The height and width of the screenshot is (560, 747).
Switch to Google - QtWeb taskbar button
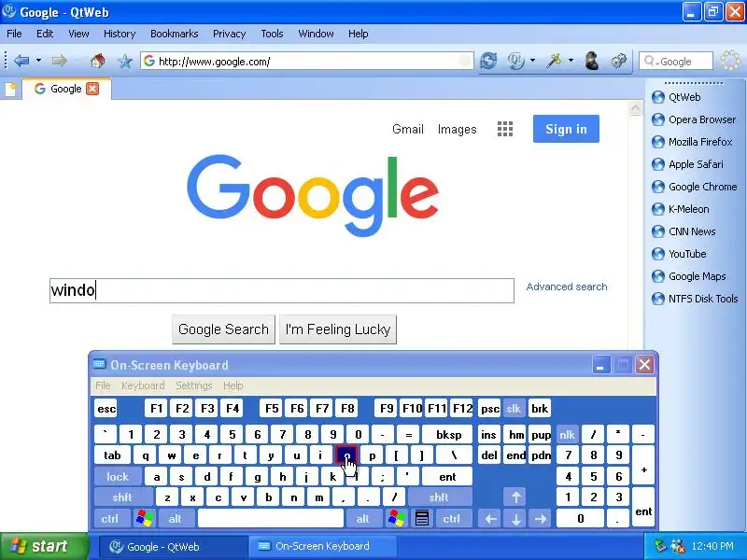[x=174, y=546]
